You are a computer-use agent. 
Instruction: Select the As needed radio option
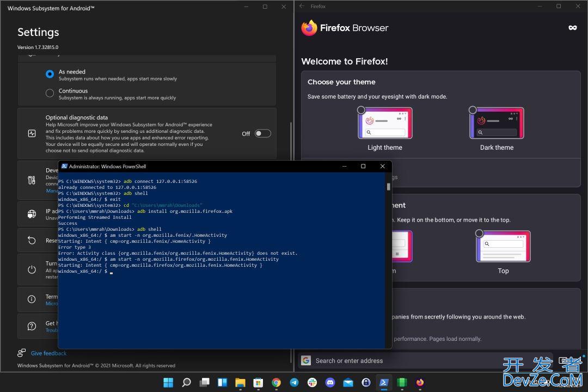pyautogui.click(x=50, y=74)
